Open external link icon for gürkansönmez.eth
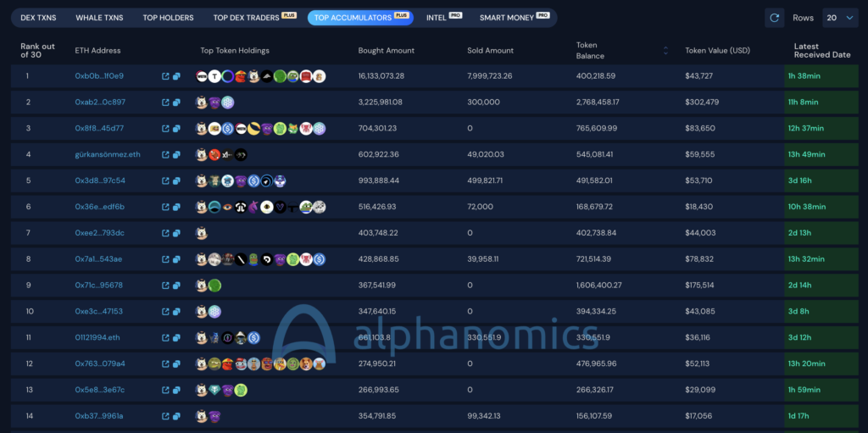 click(x=166, y=155)
